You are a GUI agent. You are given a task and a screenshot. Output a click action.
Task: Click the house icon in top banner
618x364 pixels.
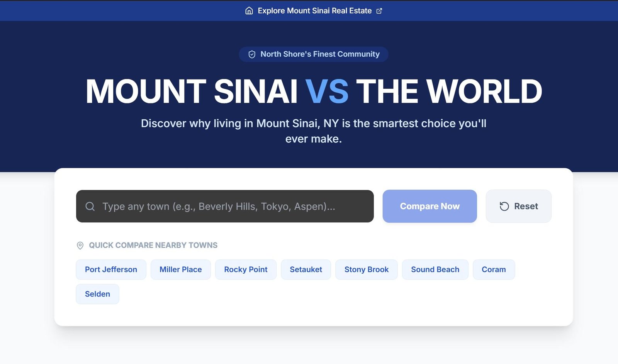(x=249, y=11)
